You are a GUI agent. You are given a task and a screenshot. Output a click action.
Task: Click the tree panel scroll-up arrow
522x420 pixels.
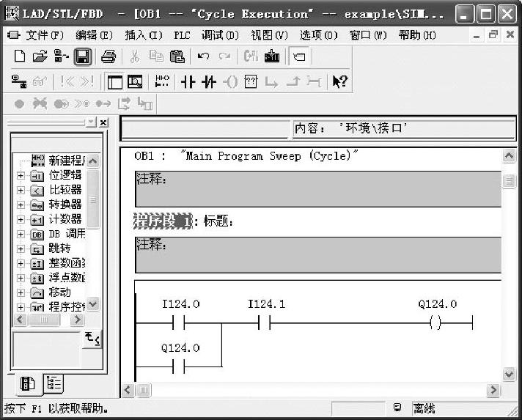click(x=93, y=161)
